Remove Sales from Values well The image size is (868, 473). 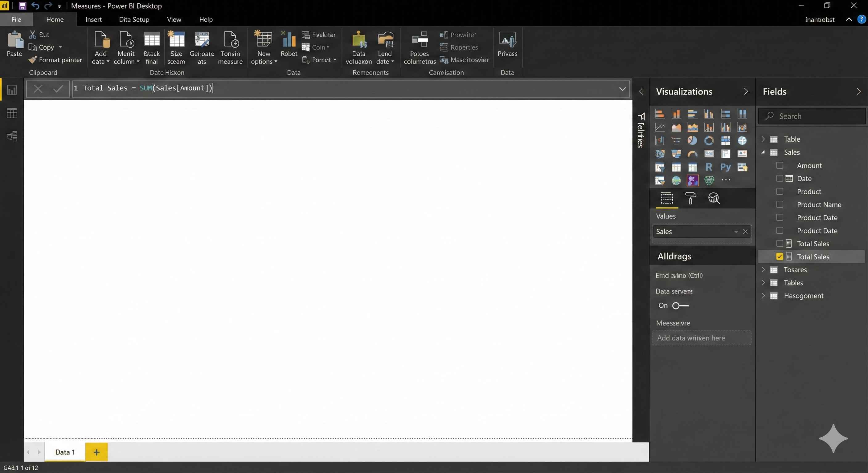745,232
